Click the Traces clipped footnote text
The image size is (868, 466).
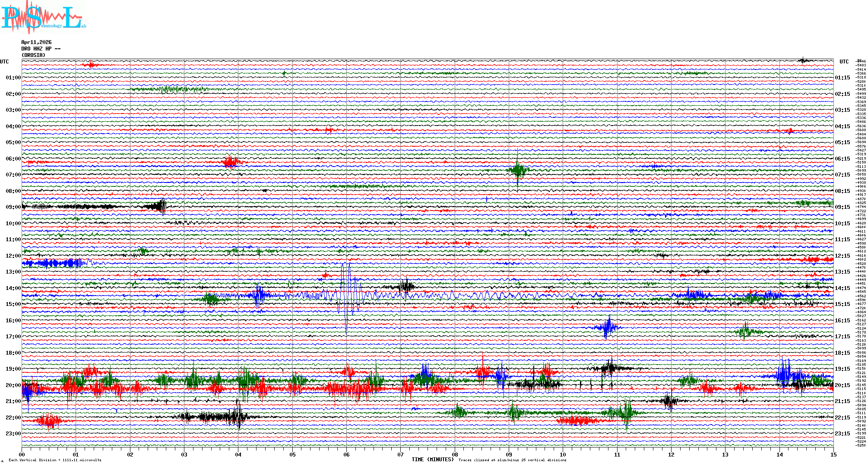point(512,460)
